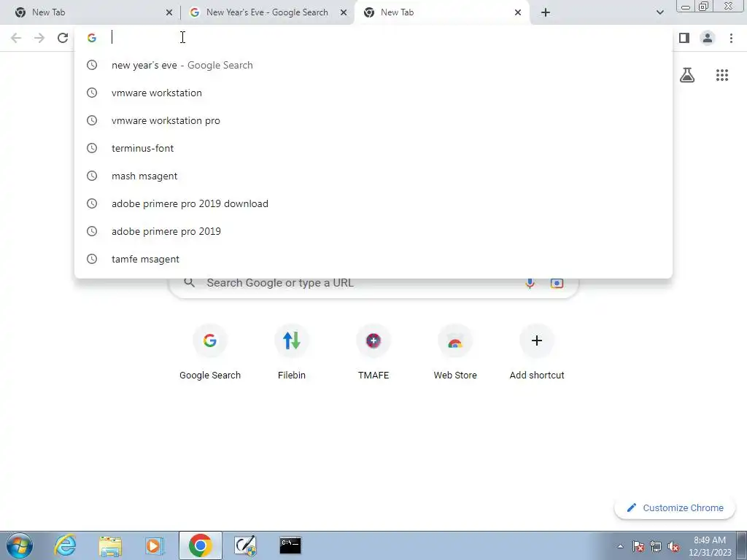
Task: Click the Customize Chrome button
Action: [675, 508]
